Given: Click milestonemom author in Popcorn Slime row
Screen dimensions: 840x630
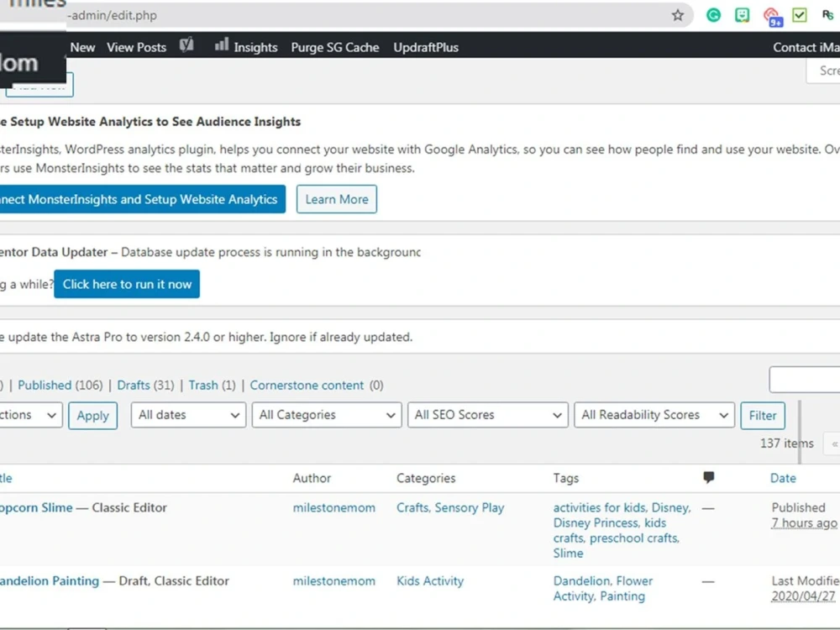Looking at the screenshot, I should (x=333, y=508).
